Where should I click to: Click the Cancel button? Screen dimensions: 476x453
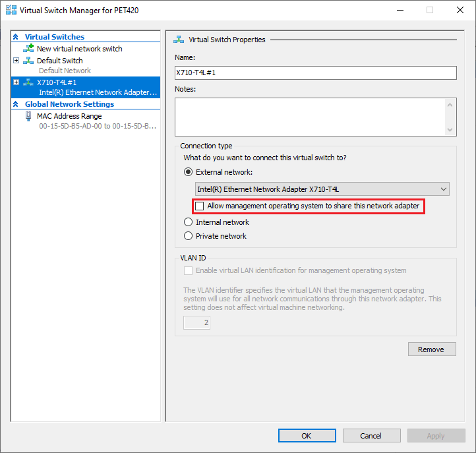coord(372,436)
